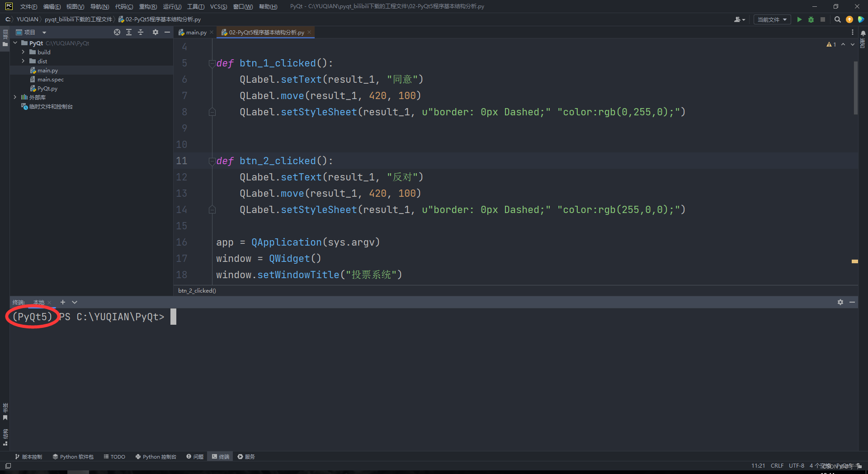Open the 版本控制 tool window

tap(28, 456)
